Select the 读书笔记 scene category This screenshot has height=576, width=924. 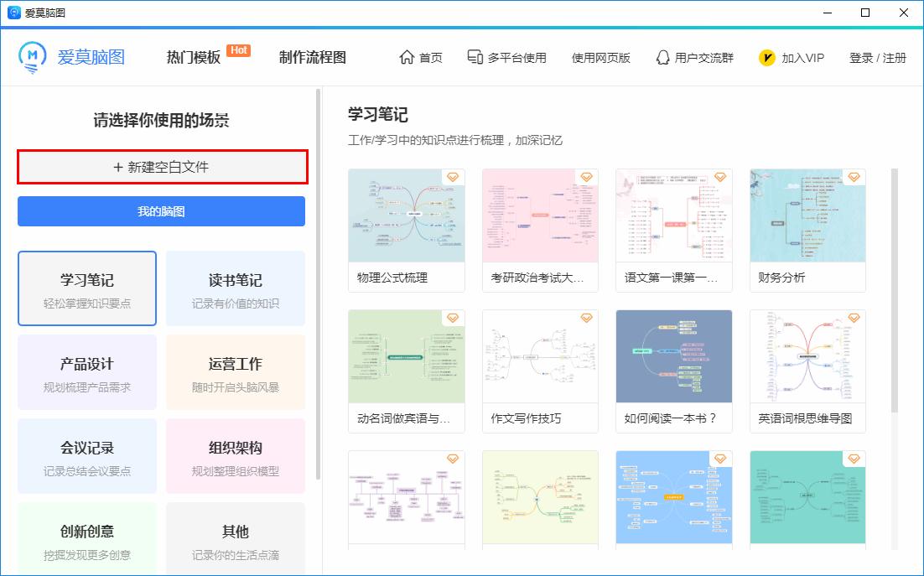(236, 288)
